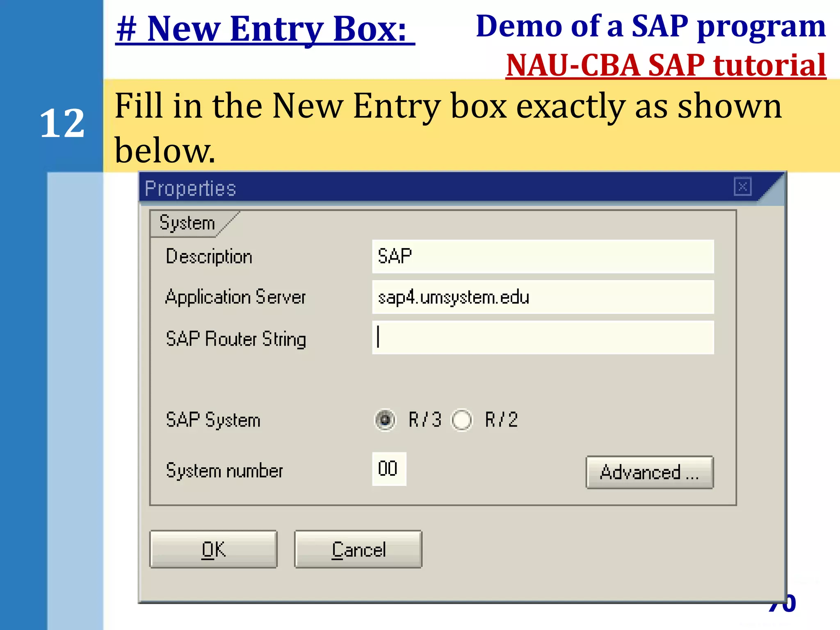This screenshot has height=630, width=840.
Task: Click into the SAP Router String field
Action: (x=543, y=338)
